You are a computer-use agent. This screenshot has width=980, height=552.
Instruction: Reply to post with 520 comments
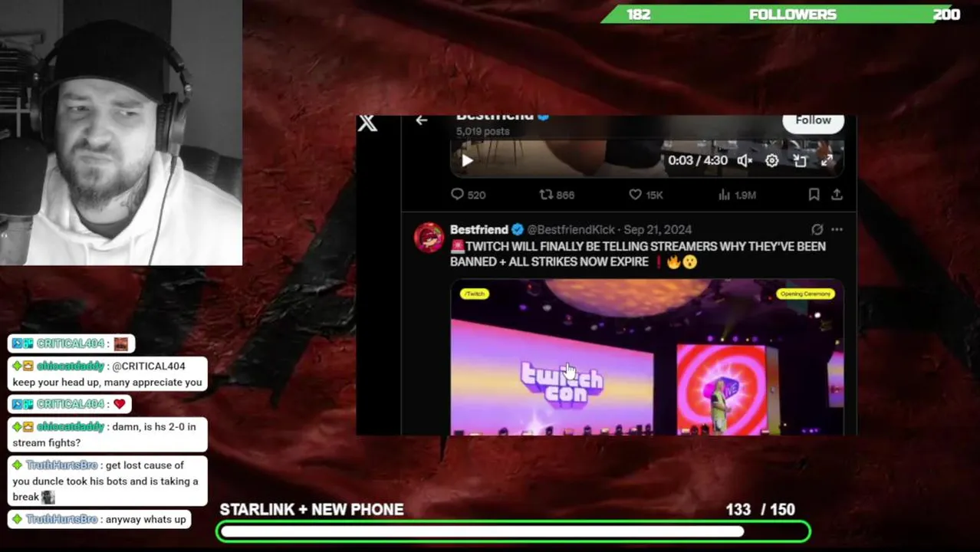tap(468, 195)
